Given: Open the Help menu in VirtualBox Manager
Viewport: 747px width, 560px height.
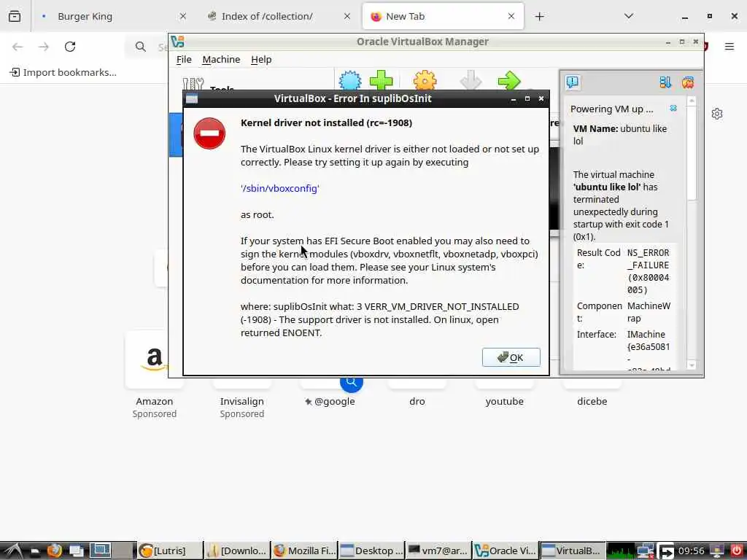Looking at the screenshot, I should click(x=261, y=60).
